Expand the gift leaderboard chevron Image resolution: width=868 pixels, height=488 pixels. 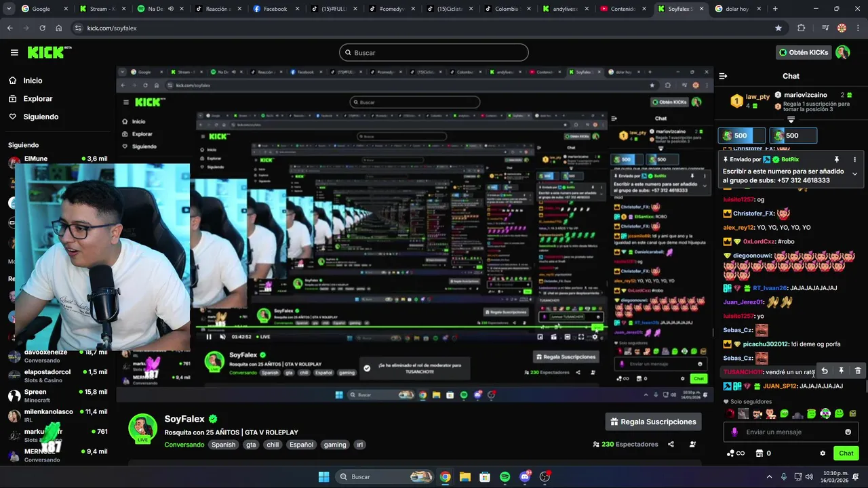pos(791,119)
